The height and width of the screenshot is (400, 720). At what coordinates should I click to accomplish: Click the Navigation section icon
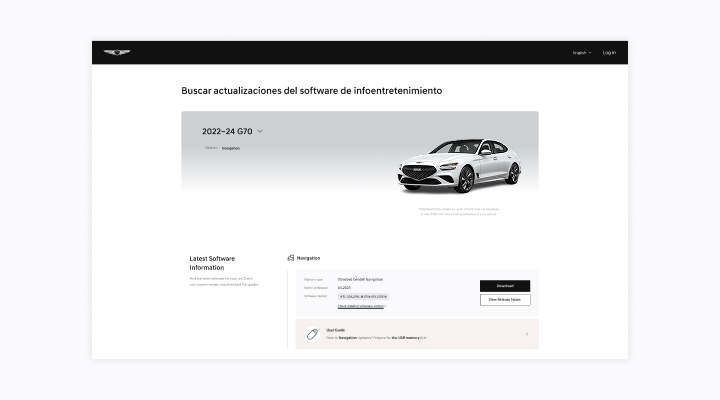[x=290, y=258]
